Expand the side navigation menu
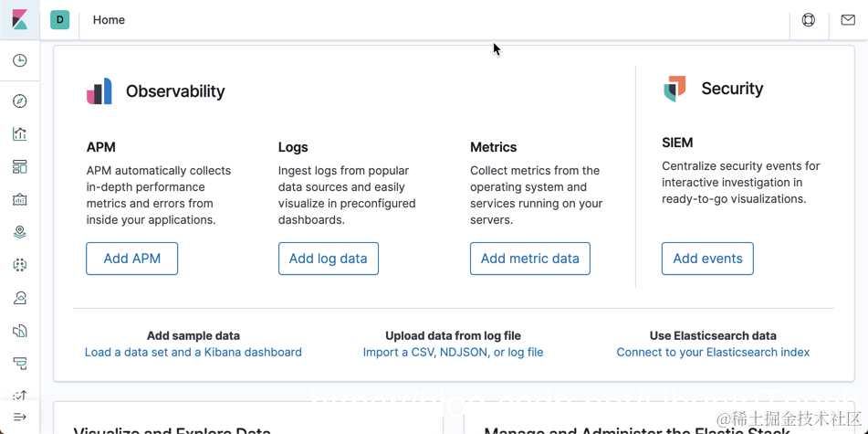The height and width of the screenshot is (434, 868). (19, 418)
